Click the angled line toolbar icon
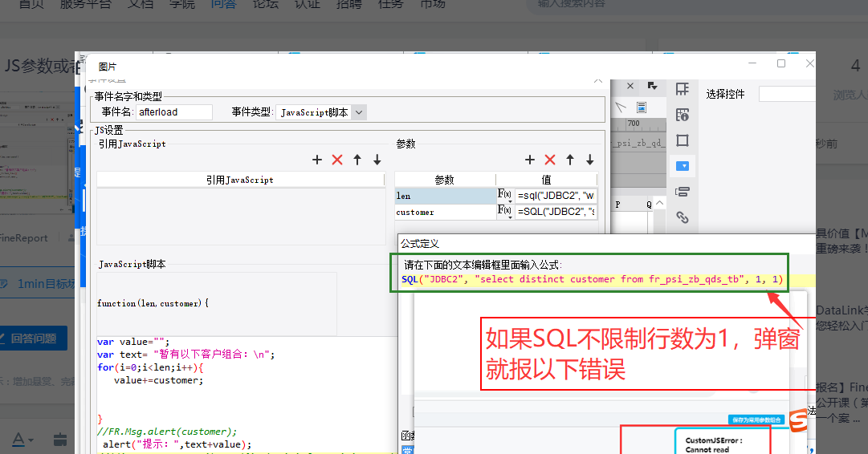This screenshot has height=454, width=868. (x=621, y=107)
